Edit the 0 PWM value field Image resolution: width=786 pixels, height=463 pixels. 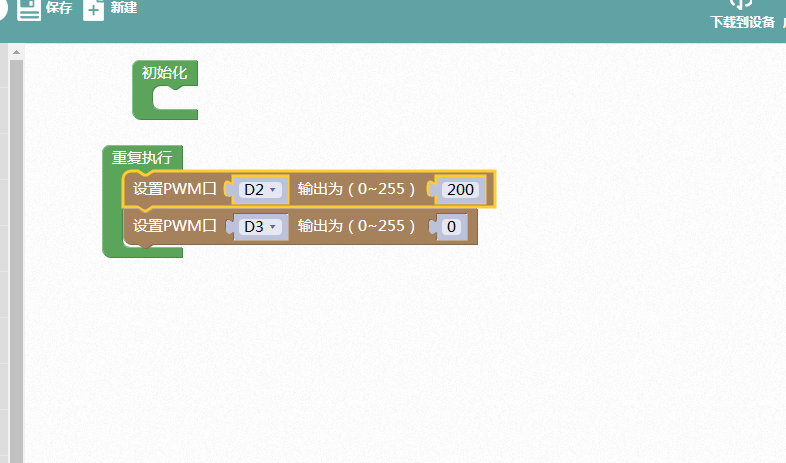(451, 227)
